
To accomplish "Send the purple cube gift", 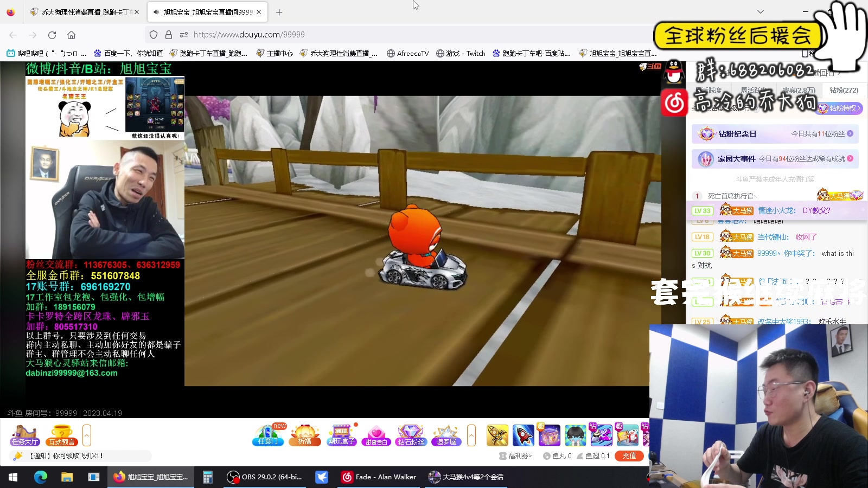I will [549, 435].
